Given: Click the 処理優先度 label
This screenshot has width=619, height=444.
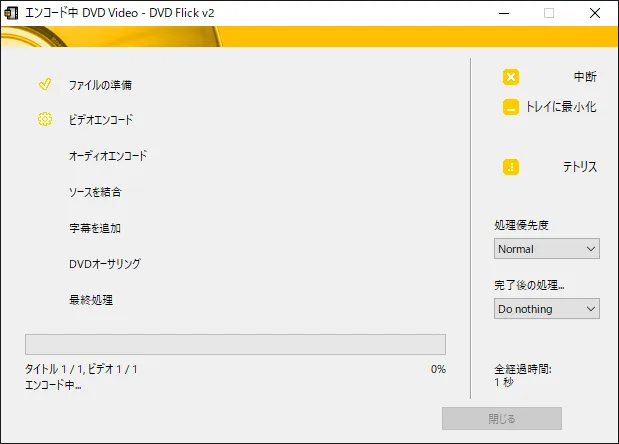Looking at the screenshot, I should tap(521, 225).
